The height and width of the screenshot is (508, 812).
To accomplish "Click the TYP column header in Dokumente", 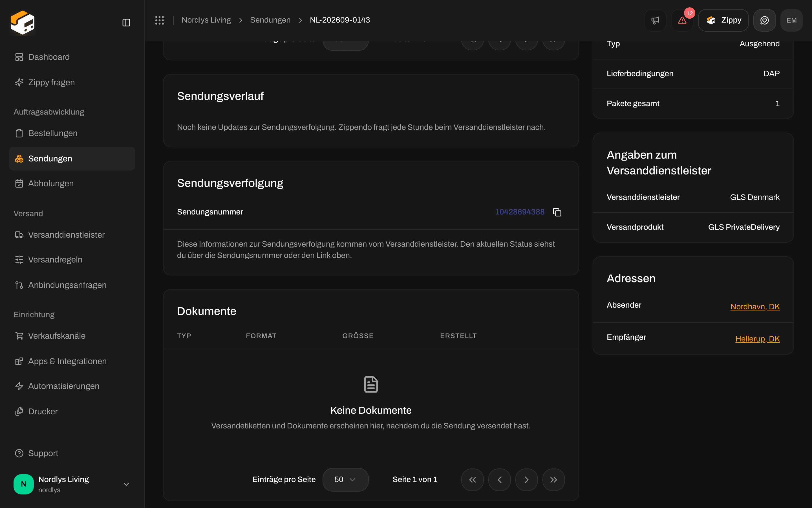I will click(184, 336).
